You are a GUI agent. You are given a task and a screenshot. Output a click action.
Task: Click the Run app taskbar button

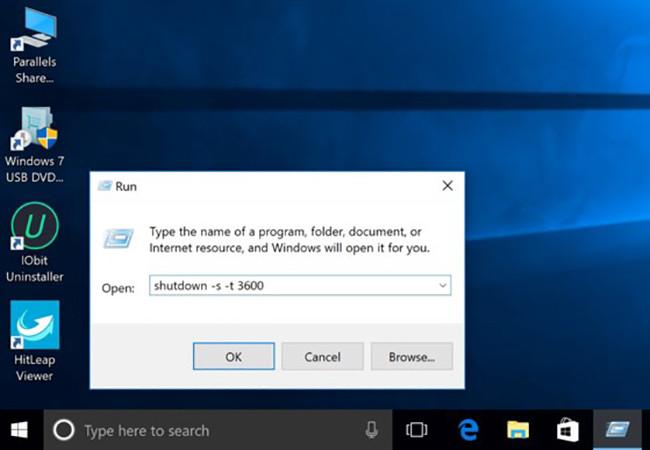[617, 430]
